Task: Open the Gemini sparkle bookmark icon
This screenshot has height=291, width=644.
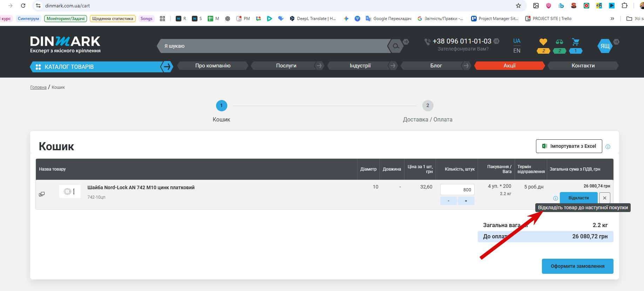Action: [346, 19]
